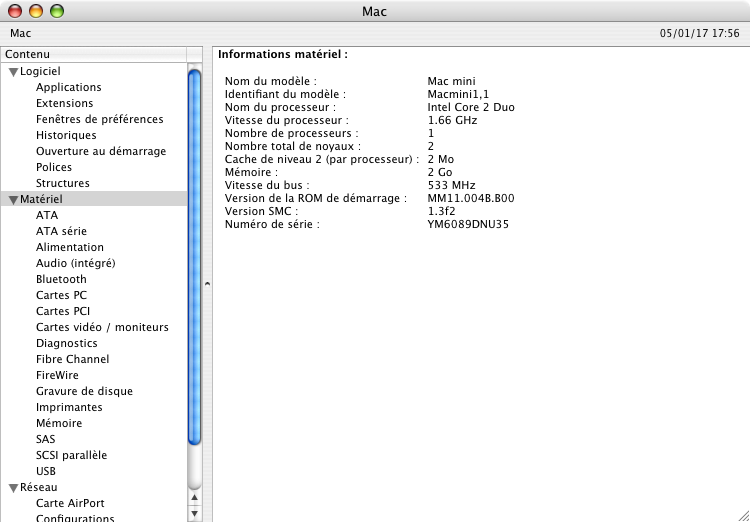Screen dimensions: 750x522
Task: Select Applications in the sidebar
Action: pyautogui.click(x=68, y=87)
